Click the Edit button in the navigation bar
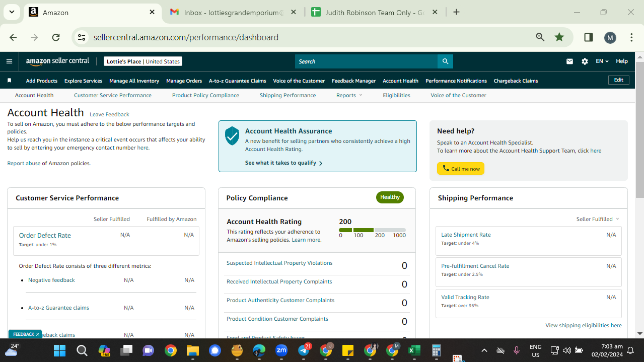644x362 pixels. 618,80
